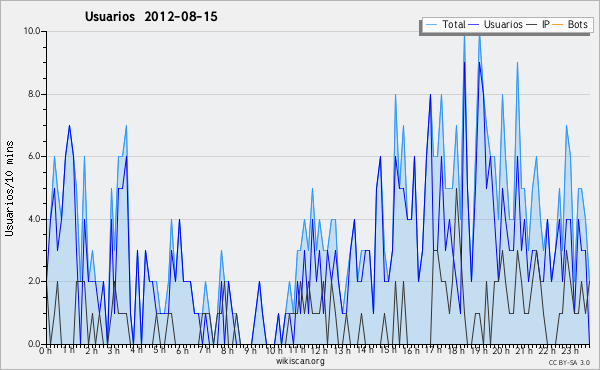
Task: Click the 'CC BY-SA 3.0' license text
Action: [x=569, y=362]
